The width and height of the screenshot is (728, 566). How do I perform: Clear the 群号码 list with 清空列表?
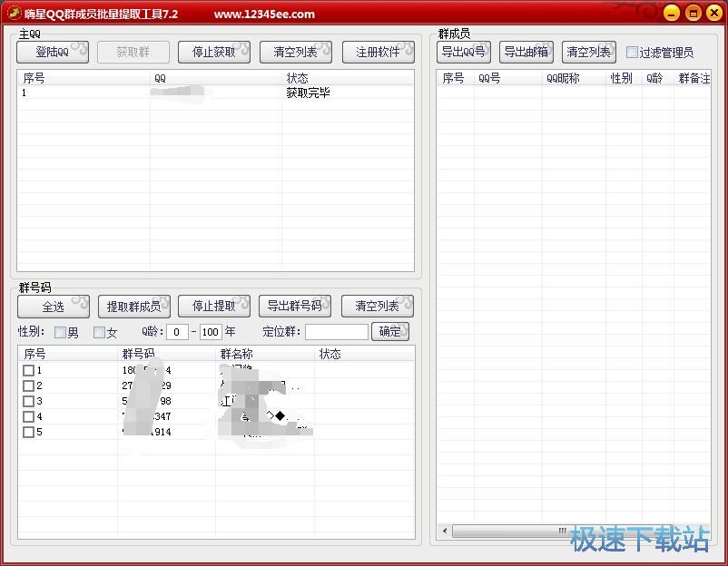[378, 307]
